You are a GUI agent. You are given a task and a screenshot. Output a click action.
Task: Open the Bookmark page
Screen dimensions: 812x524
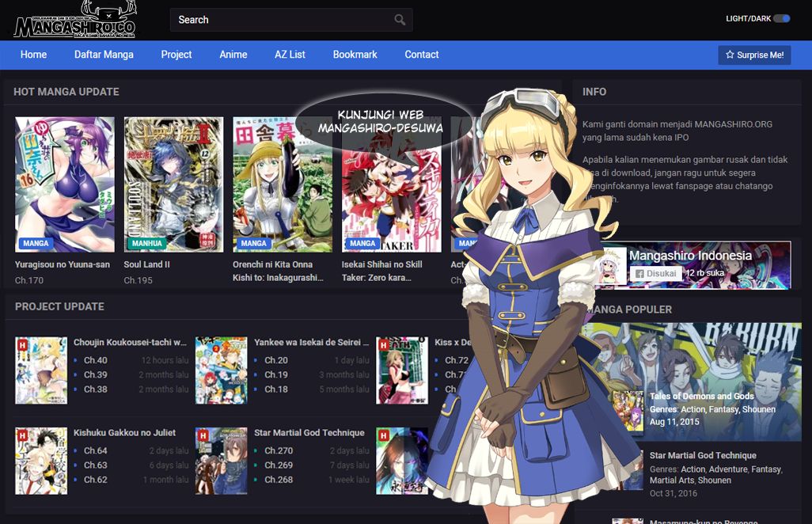(355, 55)
